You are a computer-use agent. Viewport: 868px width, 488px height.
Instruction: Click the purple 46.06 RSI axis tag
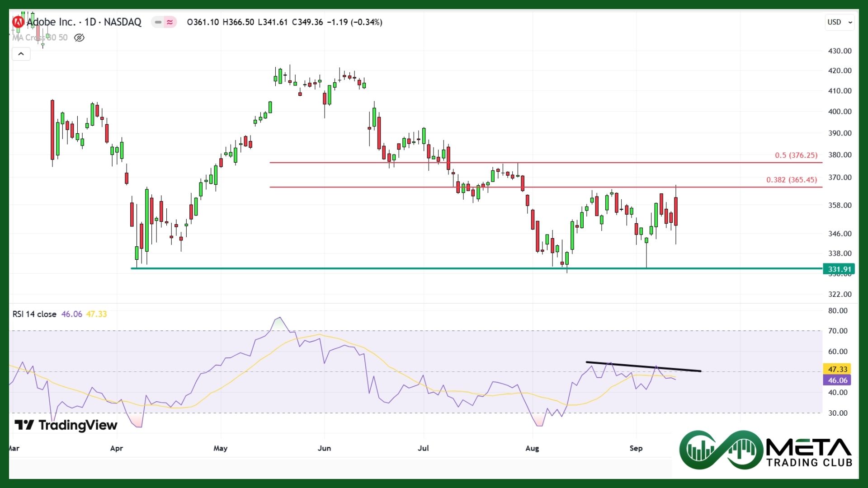(x=837, y=380)
